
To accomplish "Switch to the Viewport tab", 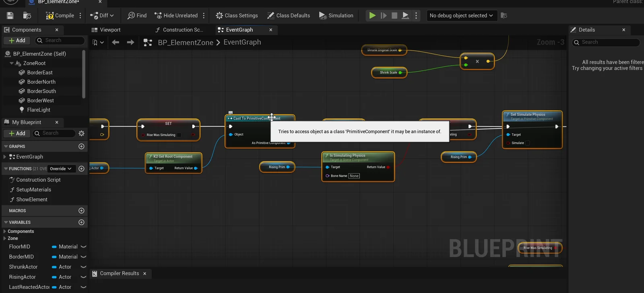I will pyautogui.click(x=106, y=30).
